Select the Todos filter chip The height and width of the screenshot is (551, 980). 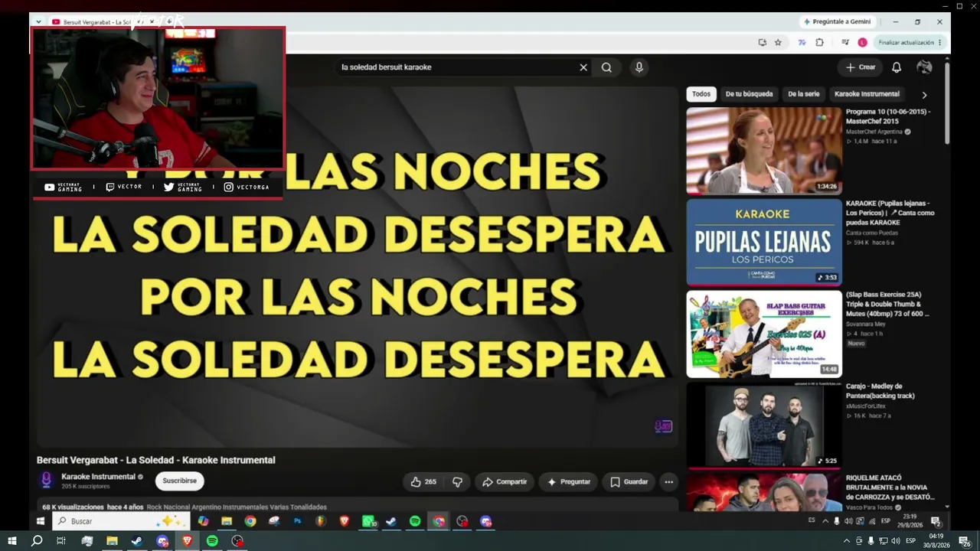point(701,94)
